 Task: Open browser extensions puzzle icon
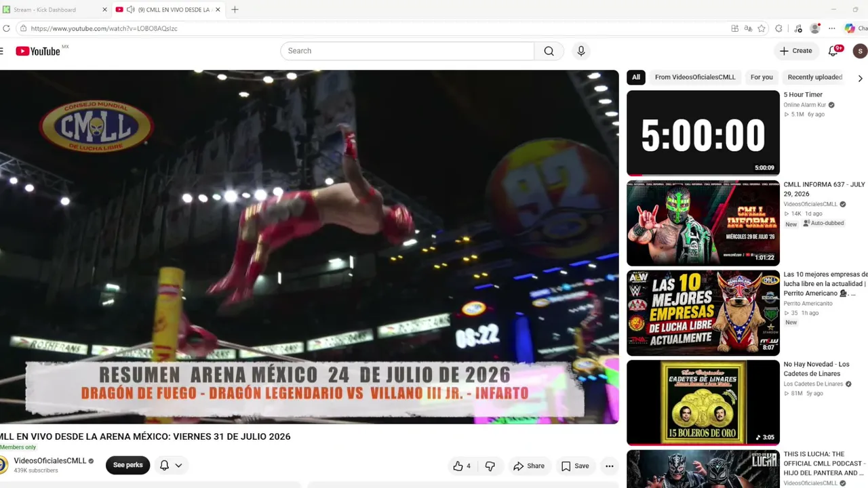pos(778,28)
